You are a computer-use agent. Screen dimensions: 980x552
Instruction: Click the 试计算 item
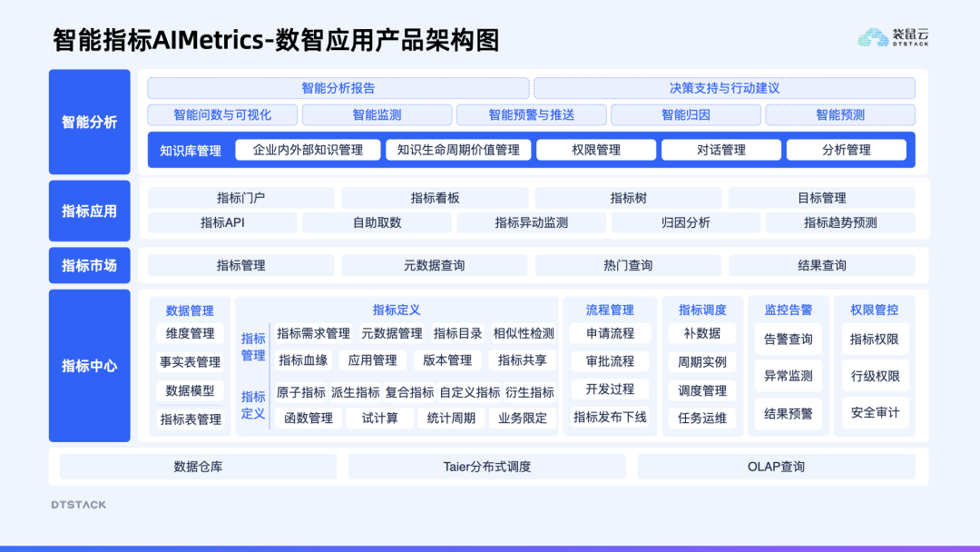click(x=380, y=419)
